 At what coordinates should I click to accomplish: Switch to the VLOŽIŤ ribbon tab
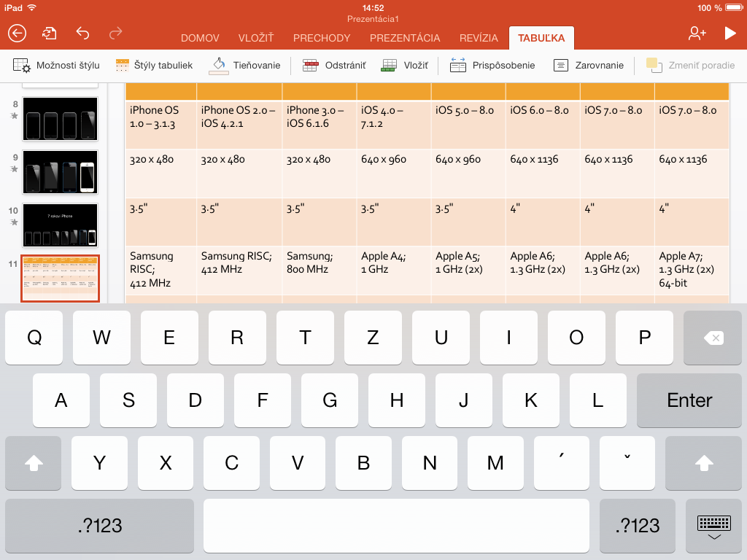tap(256, 38)
